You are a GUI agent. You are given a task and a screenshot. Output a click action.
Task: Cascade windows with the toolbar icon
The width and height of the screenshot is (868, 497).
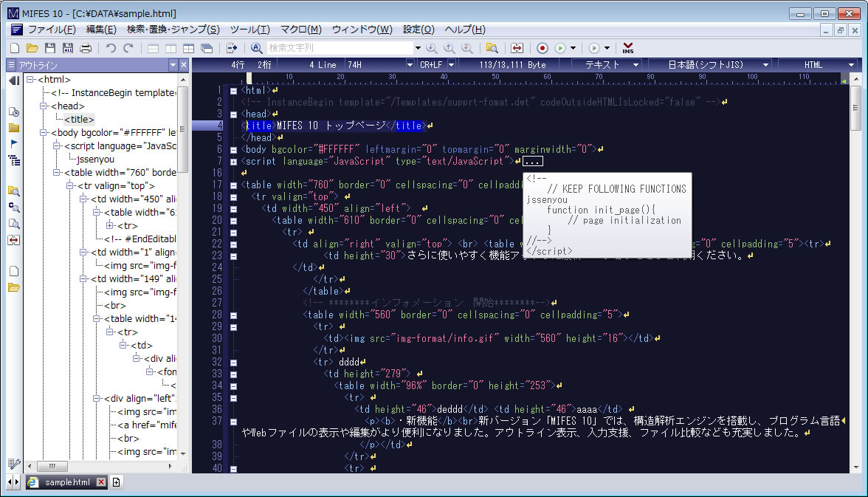point(207,48)
